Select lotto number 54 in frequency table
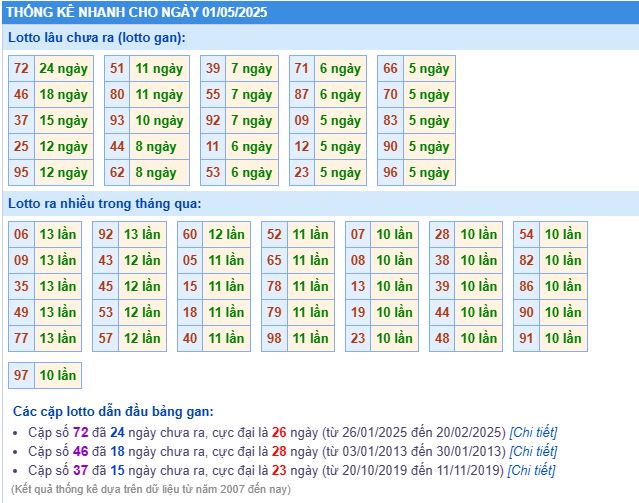The image size is (639, 503). pos(527,234)
